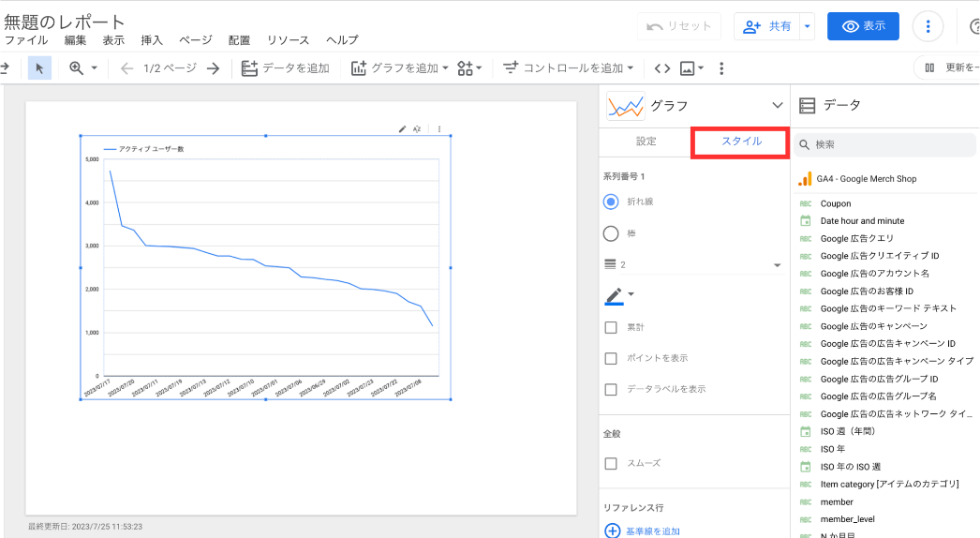Open the 編集 menu
This screenshot has height=538, width=980.
pos(75,40)
